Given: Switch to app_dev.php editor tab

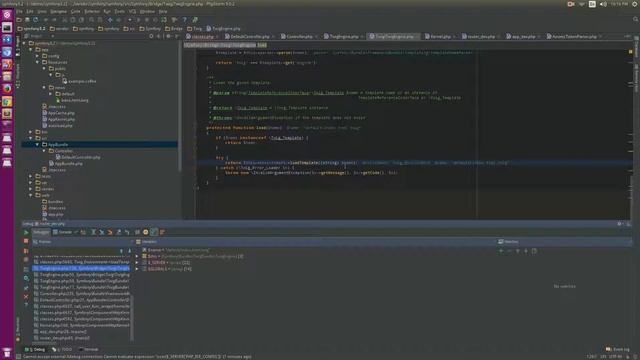Looking at the screenshot, I should pos(523,36).
